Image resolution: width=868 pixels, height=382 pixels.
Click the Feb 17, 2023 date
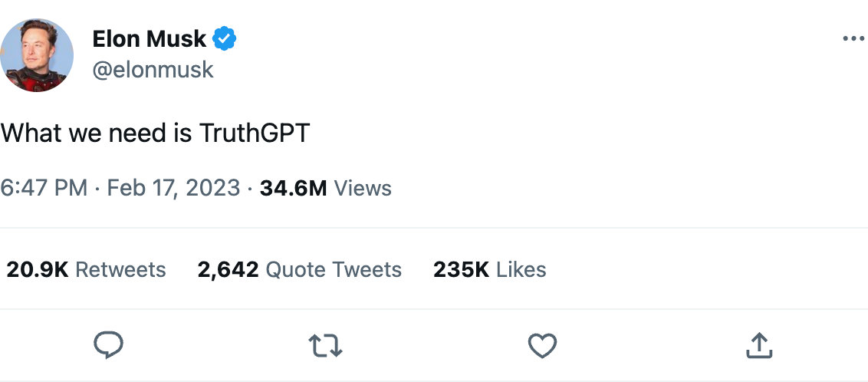coord(173,188)
